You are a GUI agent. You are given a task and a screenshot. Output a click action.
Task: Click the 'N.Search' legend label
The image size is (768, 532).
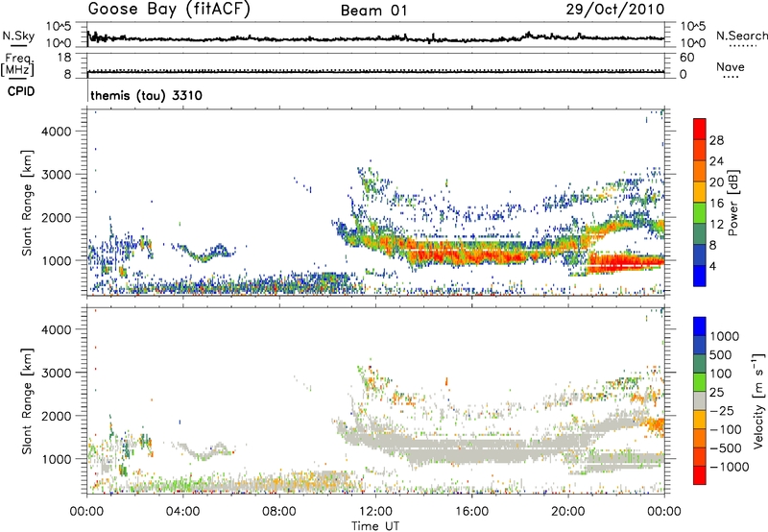coord(741,36)
